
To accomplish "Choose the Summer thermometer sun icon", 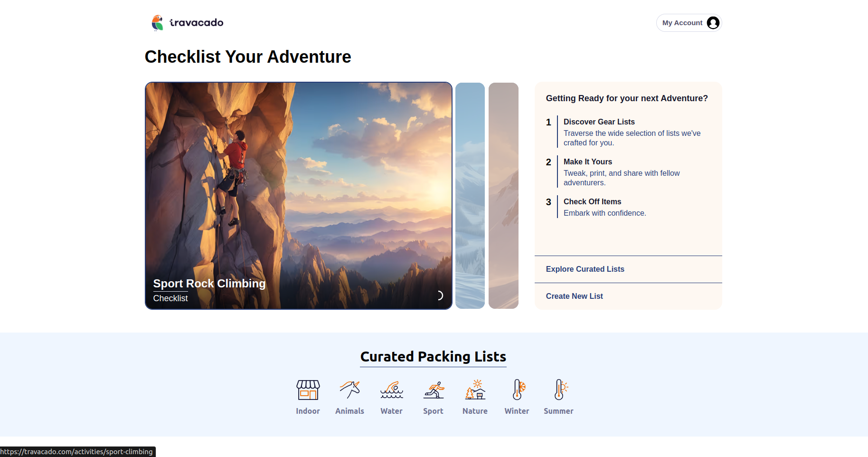I will [x=558, y=390].
